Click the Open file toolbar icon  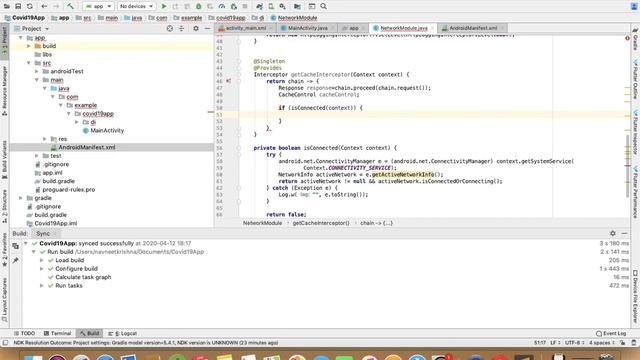(x=7, y=6)
